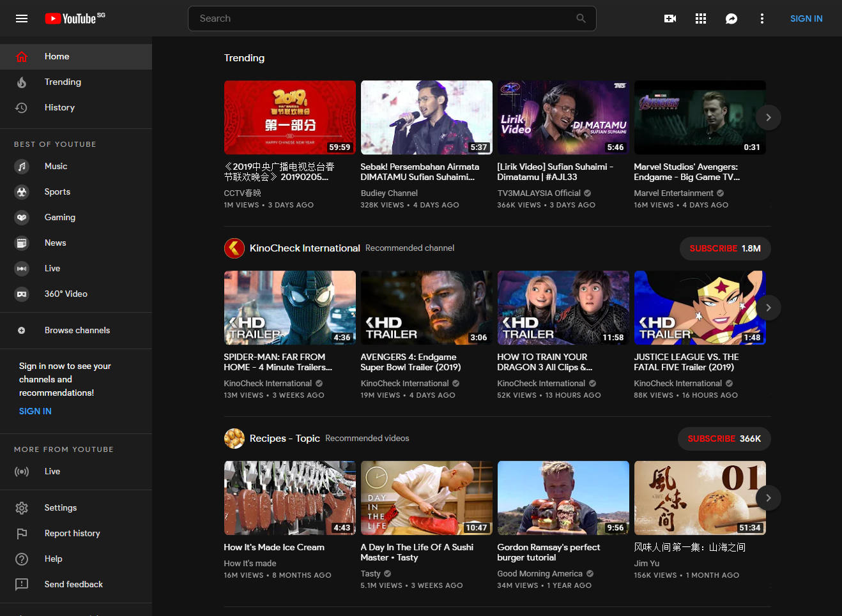Expand the trending videos carousel arrow
Viewport: 842px width, 616px height.
768,117
